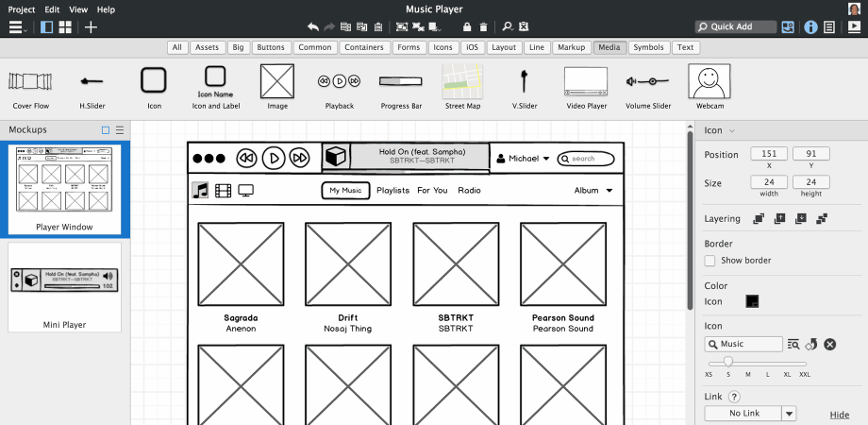Viewport: 868px width, 425px height.
Task: Click the Bring Forward layering icon
Action: click(779, 219)
